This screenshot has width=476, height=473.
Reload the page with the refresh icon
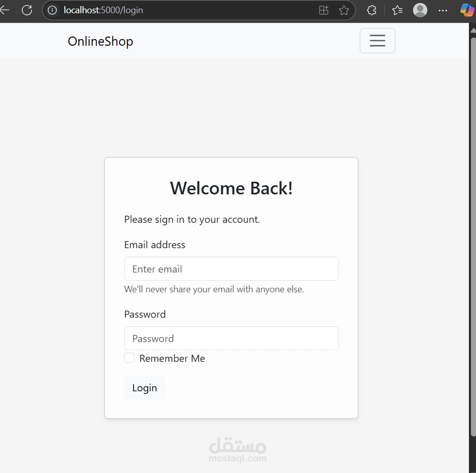(27, 10)
